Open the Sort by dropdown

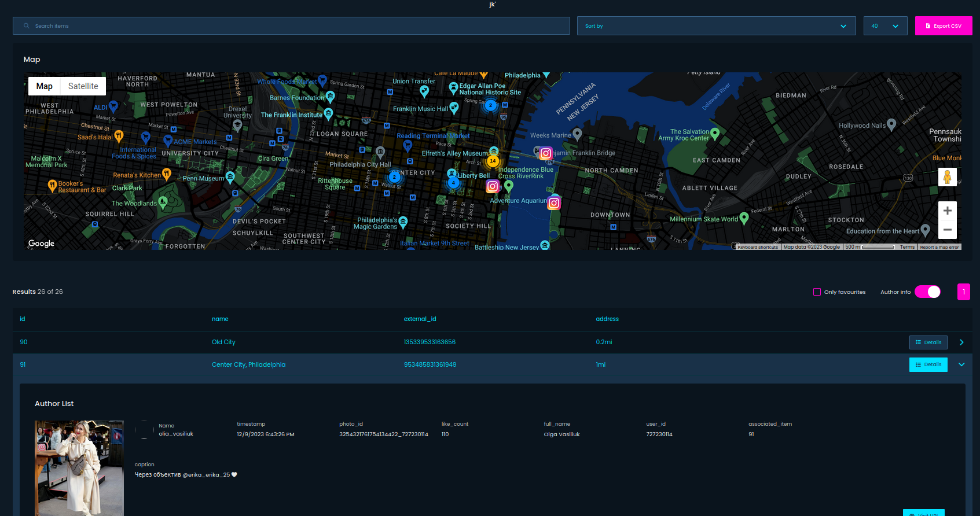point(716,26)
